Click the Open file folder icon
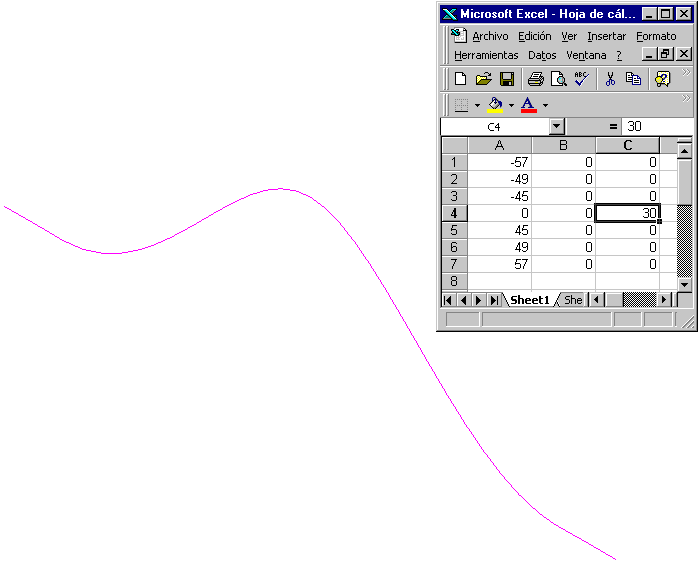The image size is (699, 562). click(x=483, y=79)
